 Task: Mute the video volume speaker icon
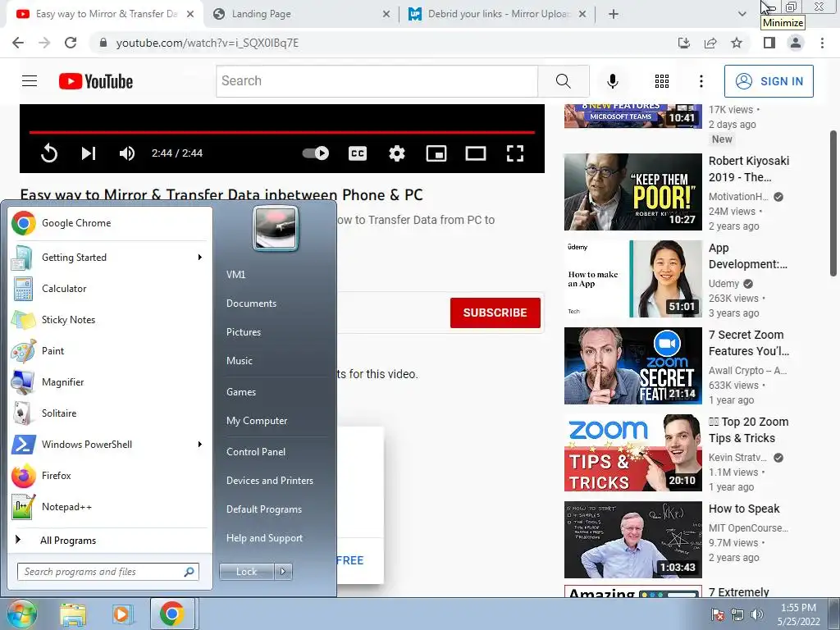point(127,153)
